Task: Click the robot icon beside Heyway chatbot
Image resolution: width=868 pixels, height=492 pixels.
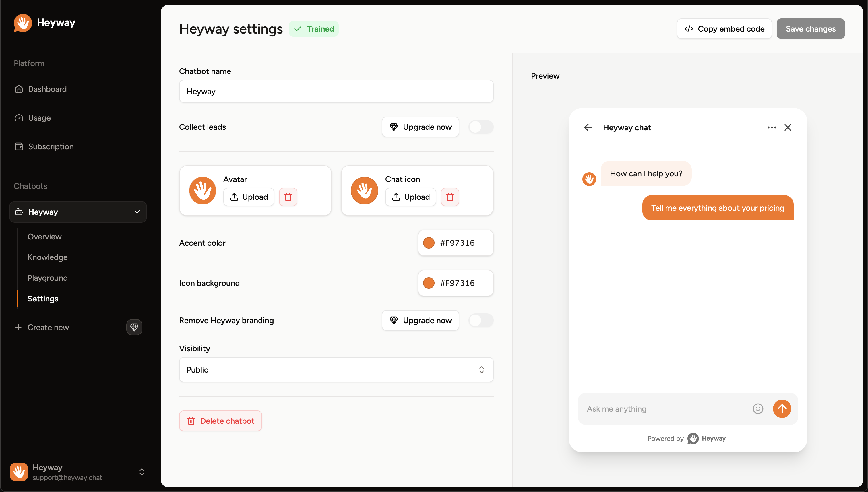Action: tap(19, 212)
